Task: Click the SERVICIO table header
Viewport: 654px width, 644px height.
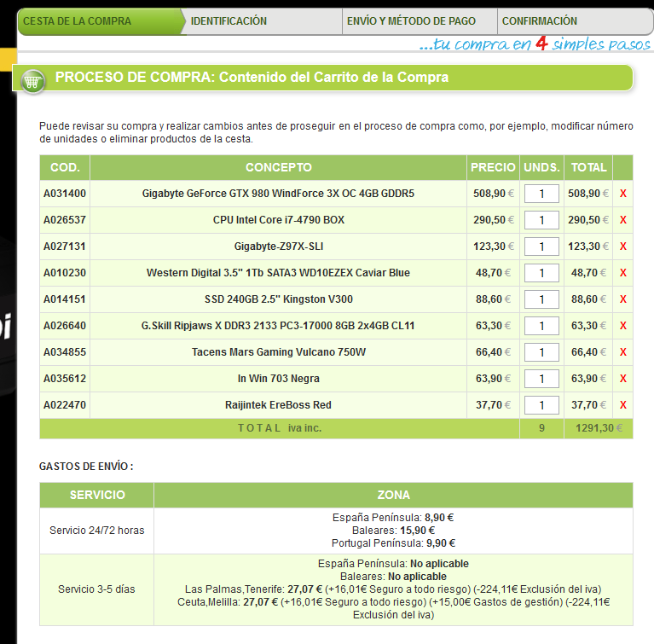Action: click(97, 495)
